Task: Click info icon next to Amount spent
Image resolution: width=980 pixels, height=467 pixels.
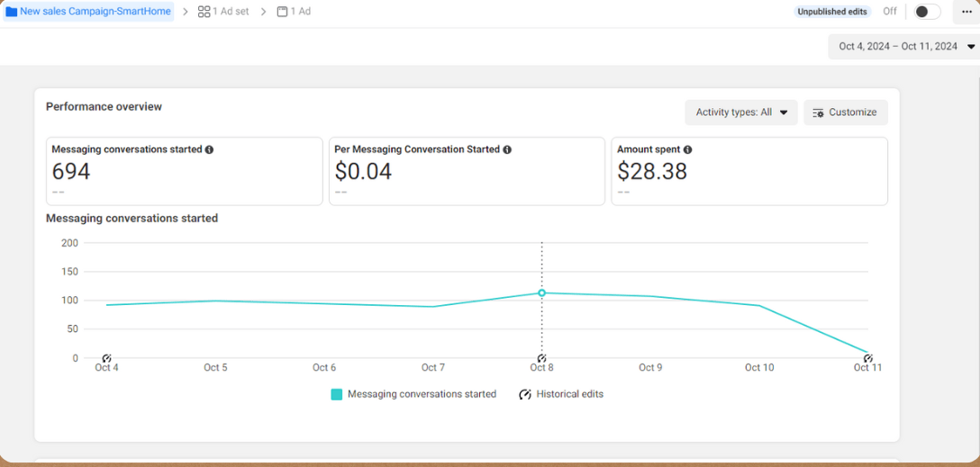Action: 687,150
